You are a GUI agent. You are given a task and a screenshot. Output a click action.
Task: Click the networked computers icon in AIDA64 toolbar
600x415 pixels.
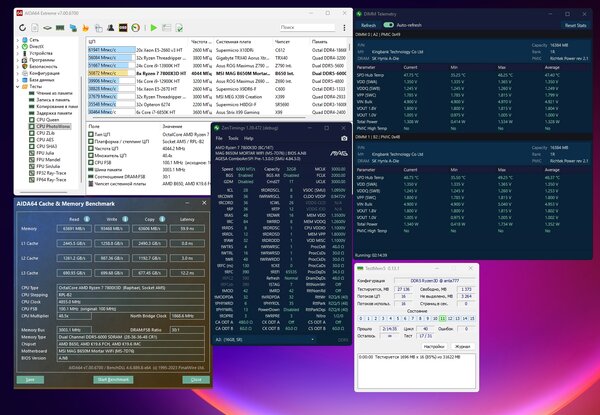[x=73, y=28]
